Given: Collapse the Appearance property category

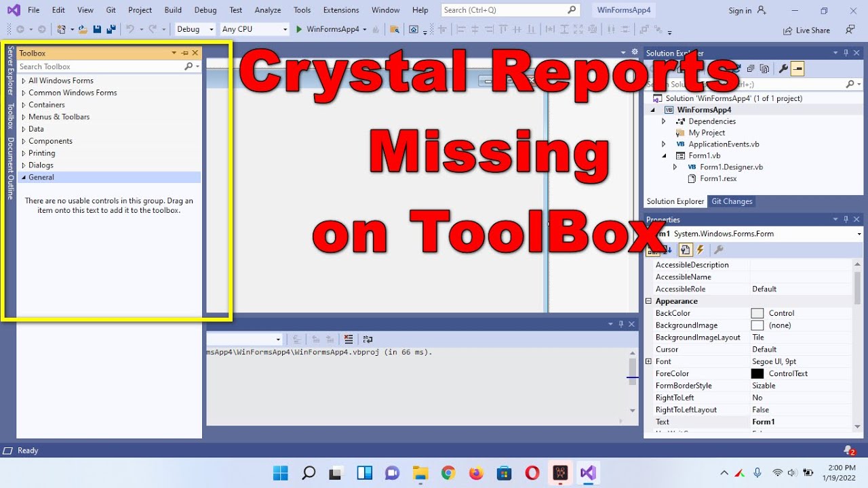Looking at the screenshot, I should tap(648, 301).
